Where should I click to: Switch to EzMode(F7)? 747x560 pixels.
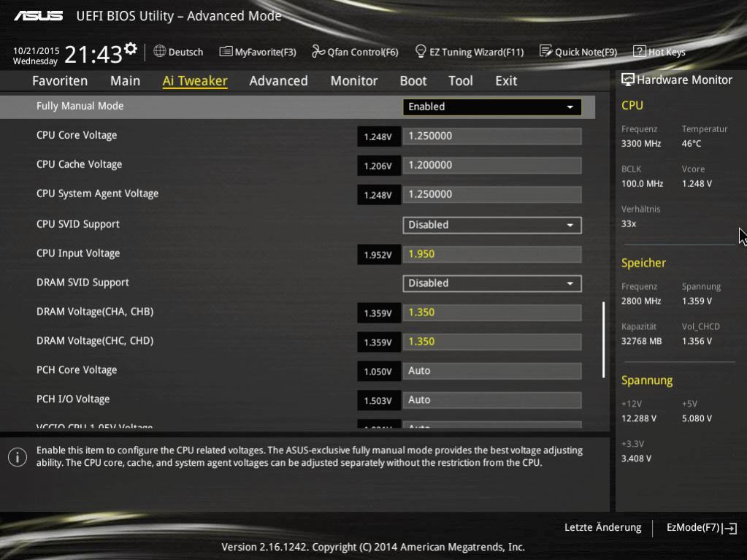pyautogui.click(x=693, y=528)
